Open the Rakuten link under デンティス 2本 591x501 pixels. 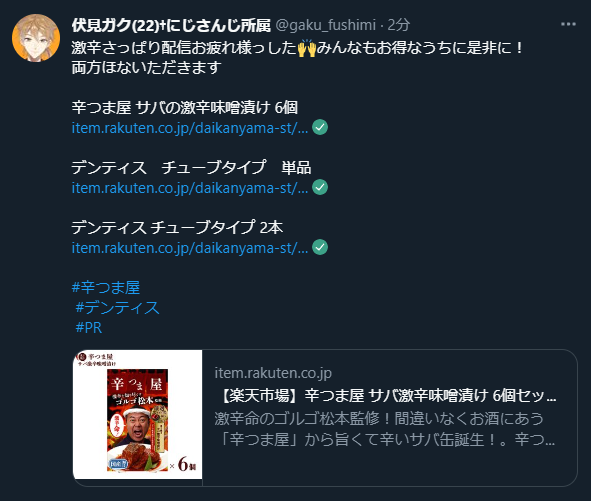(190, 248)
